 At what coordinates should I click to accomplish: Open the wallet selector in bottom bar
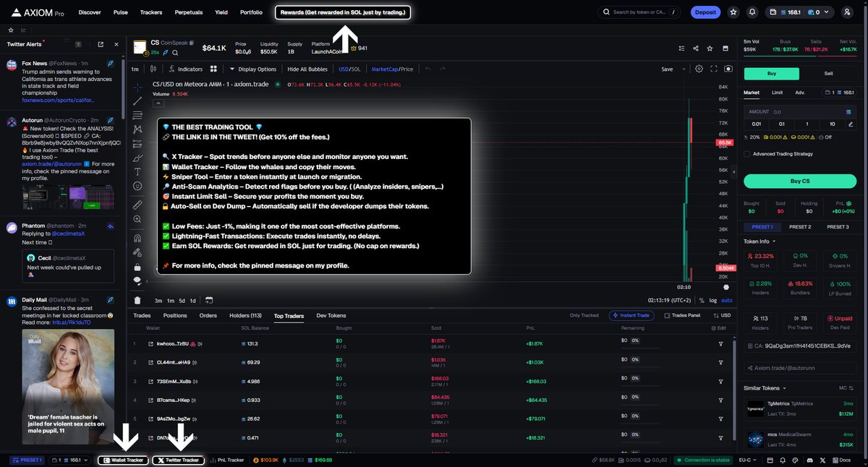pyautogui.click(x=72, y=460)
